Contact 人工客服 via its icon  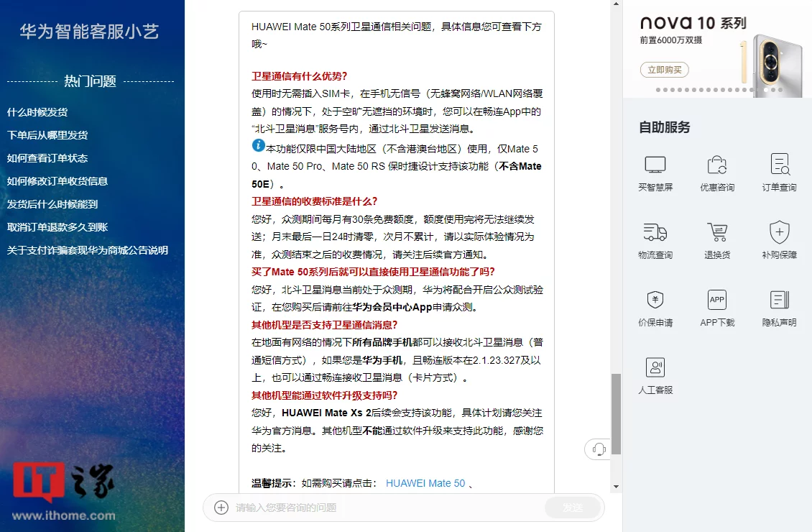point(655,367)
